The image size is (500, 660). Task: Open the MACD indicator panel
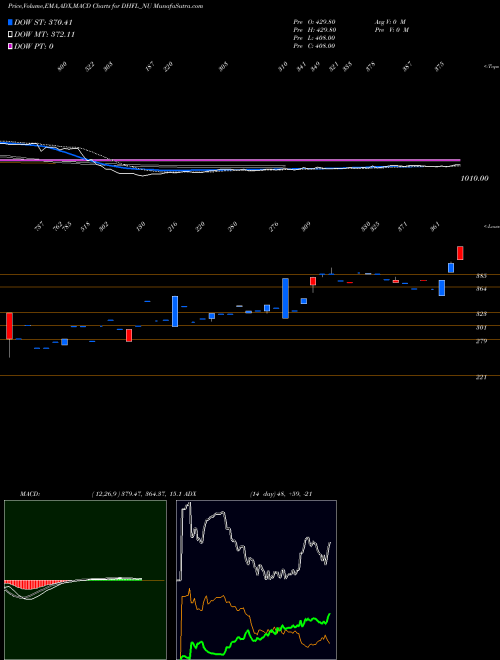coord(85,580)
